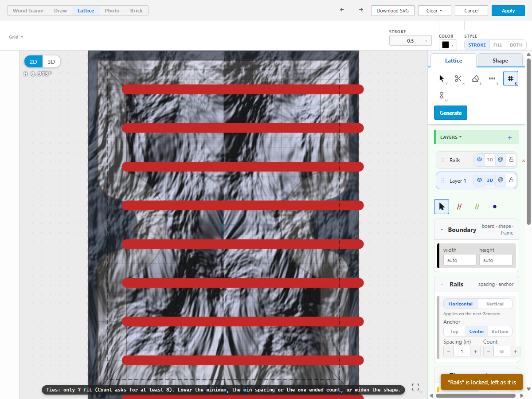Viewport: 532px width, 399px height.
Task: Choose the scissors cut tool
Action: point(459,78)
